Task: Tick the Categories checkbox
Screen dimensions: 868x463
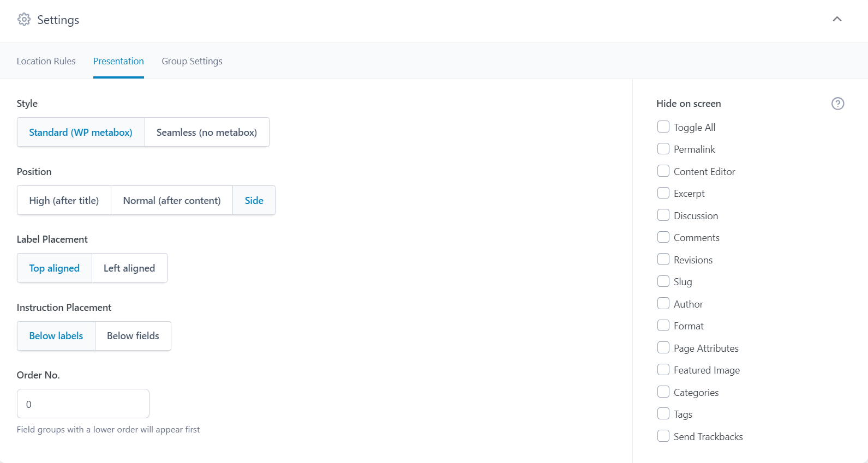Action: click(663, 392)
